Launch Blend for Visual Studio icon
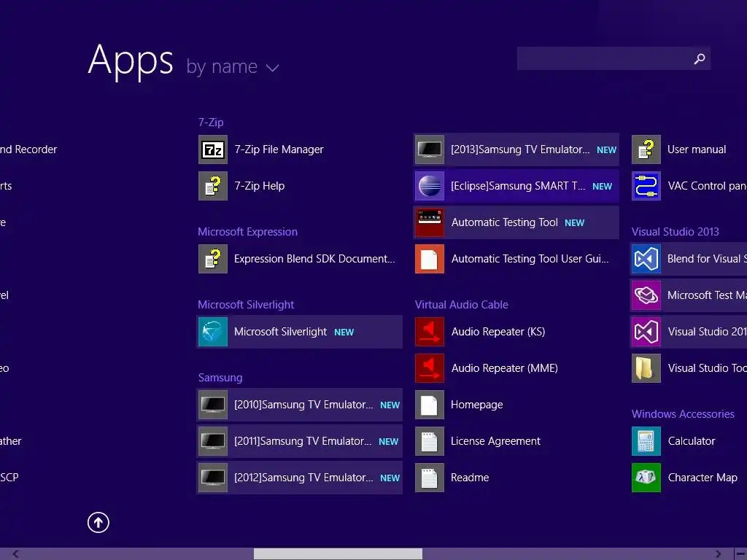 click(x=646, y=259)
